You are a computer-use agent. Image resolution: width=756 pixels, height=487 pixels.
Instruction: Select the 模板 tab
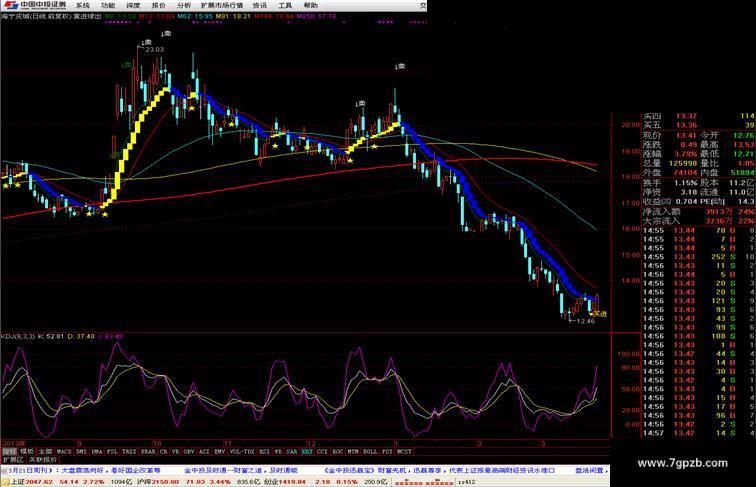(x=27, y=452)
